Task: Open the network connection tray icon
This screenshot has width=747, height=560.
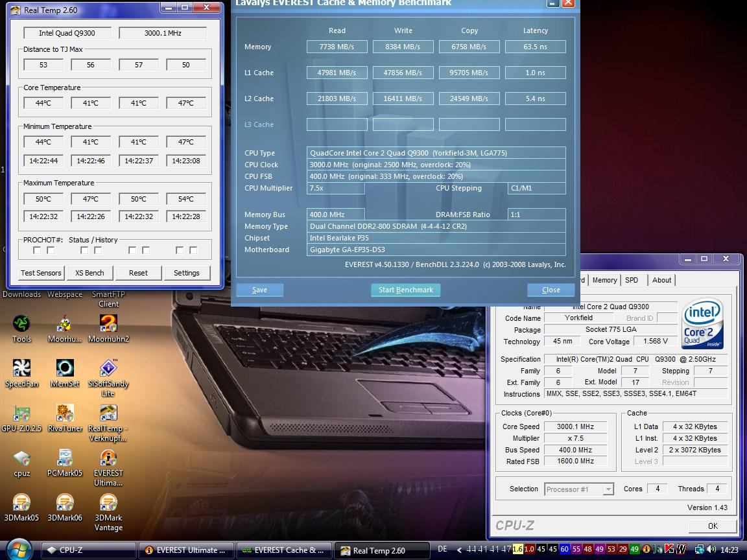Action: tap(700, 550)
